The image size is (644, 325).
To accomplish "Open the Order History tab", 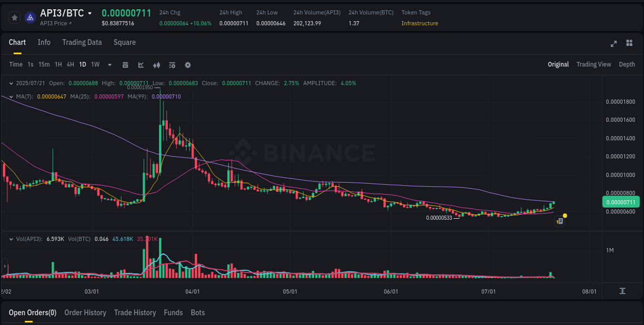I will 85,313.
